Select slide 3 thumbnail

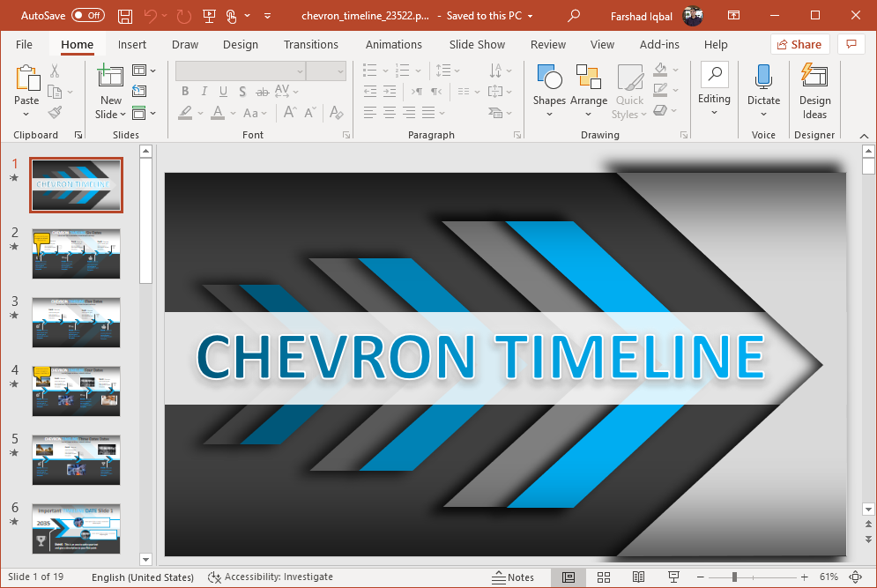pos(76,323)
